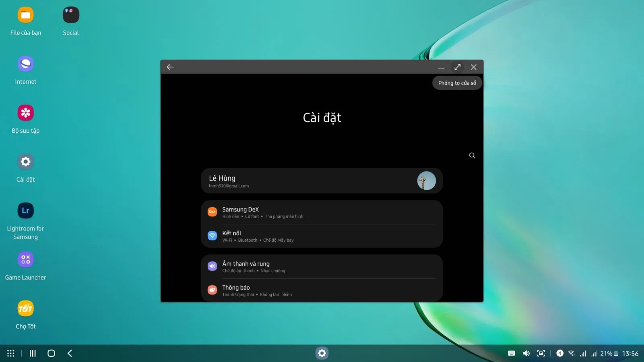This screenshot has height=362, width=644.
Task: Take a screen capture from tray
Action: [x=541, y=354]
